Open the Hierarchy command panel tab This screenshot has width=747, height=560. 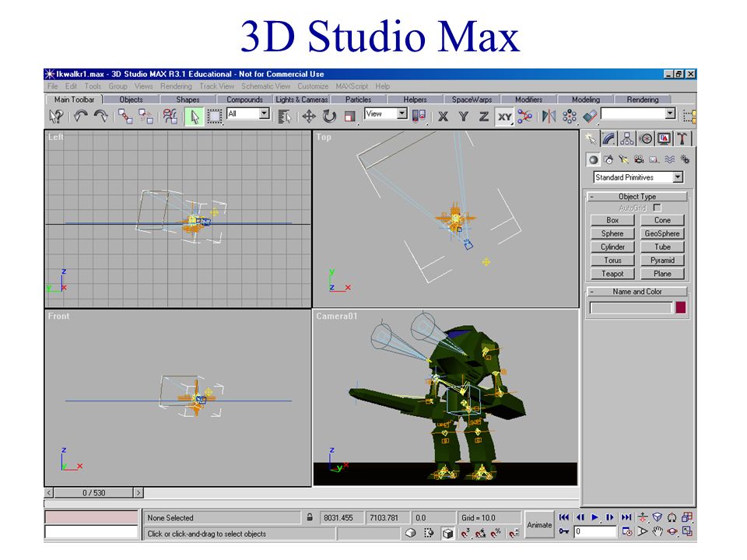(627, 138)
